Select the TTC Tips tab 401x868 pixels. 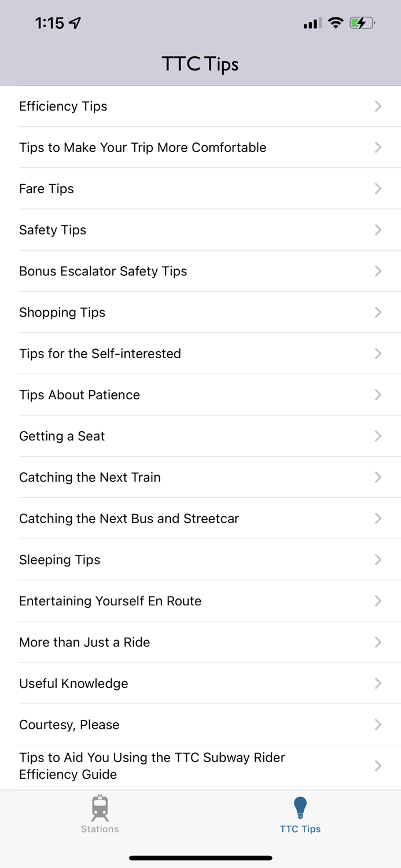[x=300, y=815]
